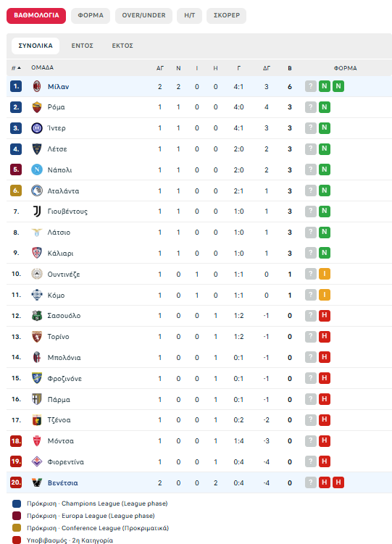Switch to the ΦΟΡΜΑ tab
The width and height of the screenshot is (392, 544).
[91, 16]
